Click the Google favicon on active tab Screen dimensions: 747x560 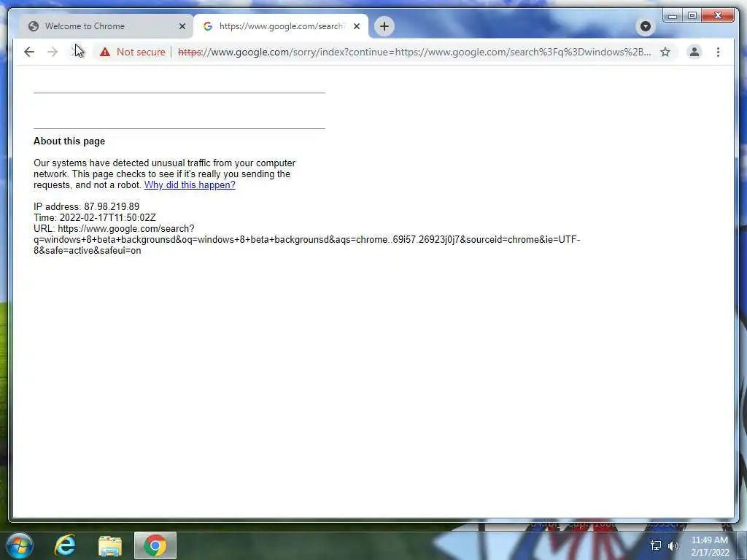pos(208,26)
